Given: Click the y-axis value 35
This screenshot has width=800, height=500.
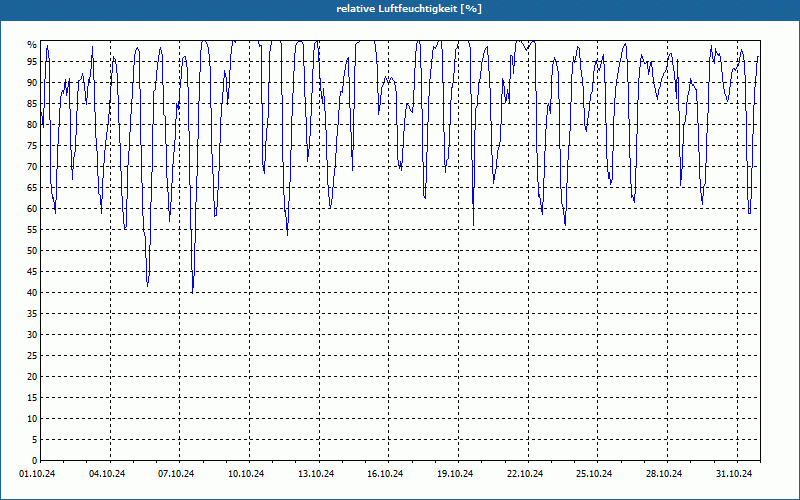Looking at the screenshot, I should pyautogui.click(x=32, y=313).
